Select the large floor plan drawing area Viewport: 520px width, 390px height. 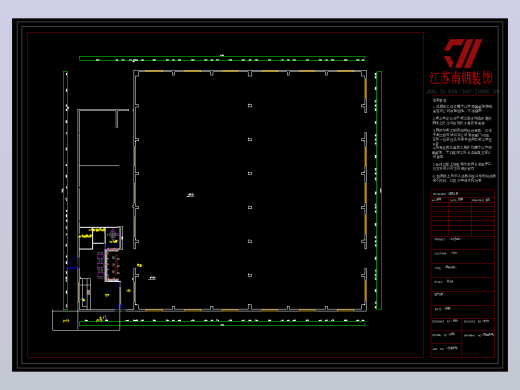coord(225,195)
